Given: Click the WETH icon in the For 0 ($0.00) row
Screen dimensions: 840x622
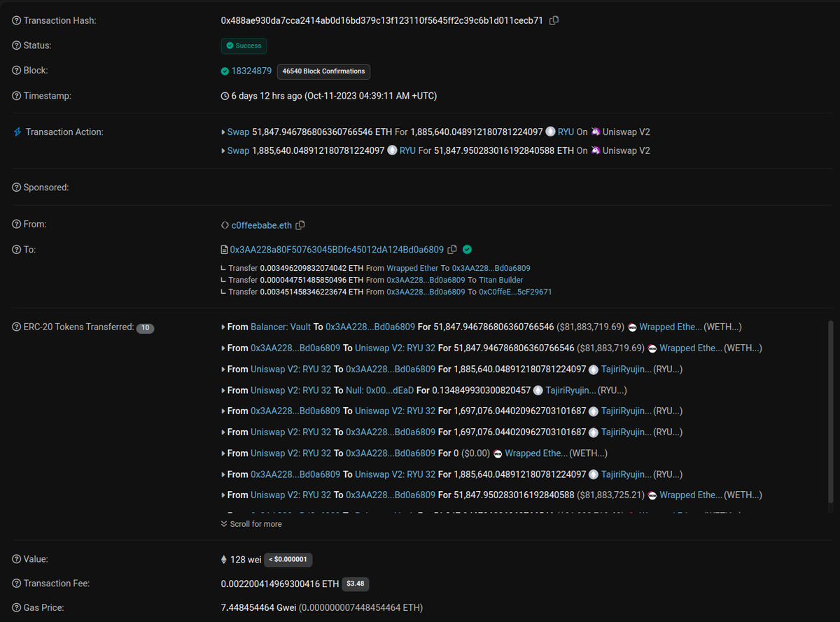Looking at the screenshot, I should point(498,453).
